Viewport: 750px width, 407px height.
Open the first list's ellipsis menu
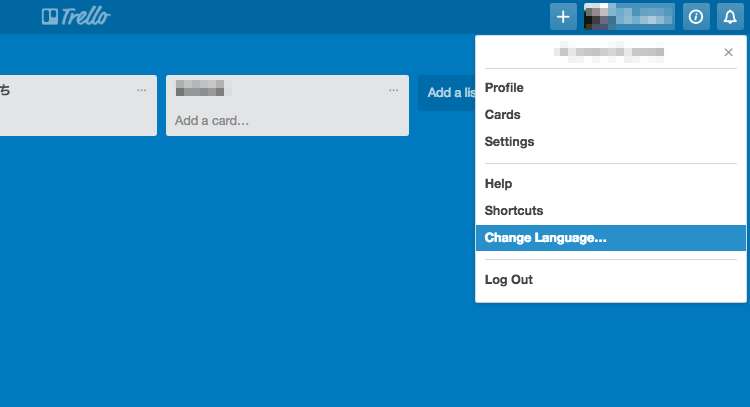pos(142,90)
